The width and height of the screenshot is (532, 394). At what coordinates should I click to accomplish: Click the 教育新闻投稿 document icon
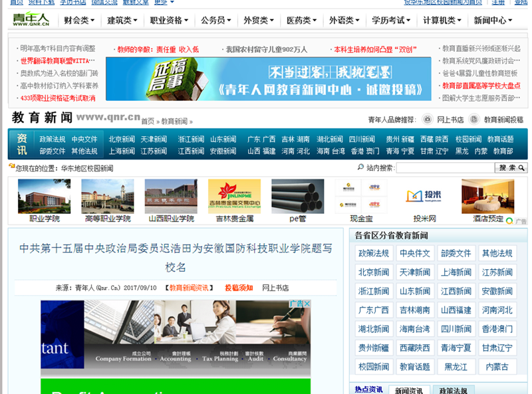(474, 120)
